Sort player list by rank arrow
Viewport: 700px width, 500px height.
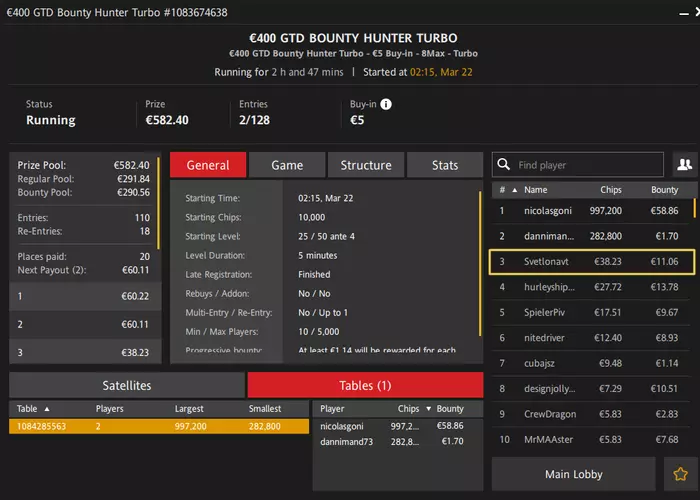click(515, 190)
